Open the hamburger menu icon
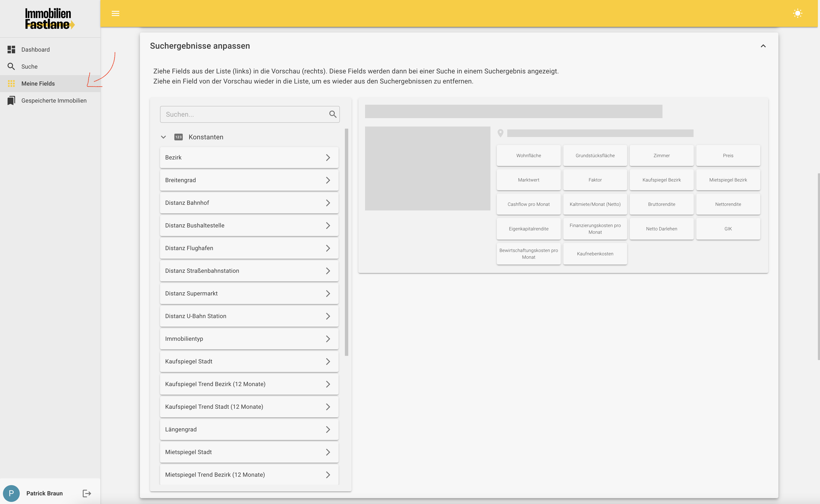 (116, 13)
